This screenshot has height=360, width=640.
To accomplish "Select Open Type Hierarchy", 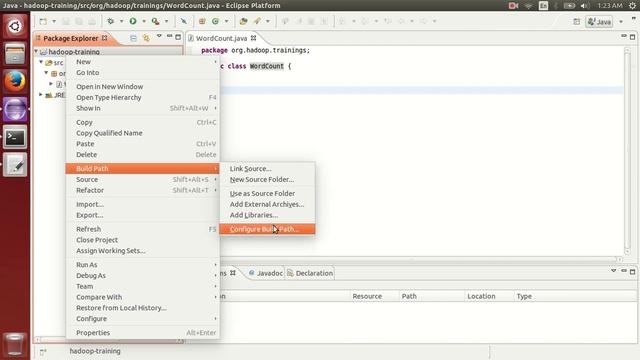I will [x=142, y=97].
